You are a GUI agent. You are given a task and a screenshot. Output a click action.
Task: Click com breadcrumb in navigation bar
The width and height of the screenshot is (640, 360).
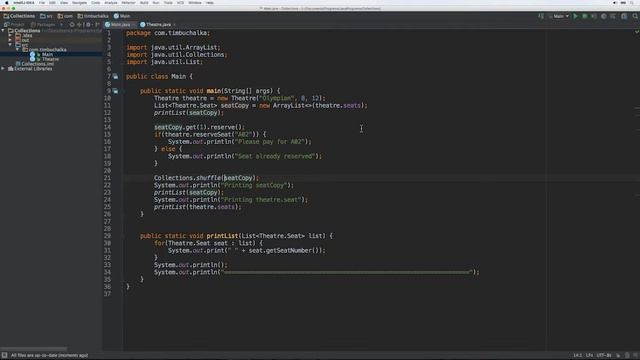(65, 16)
